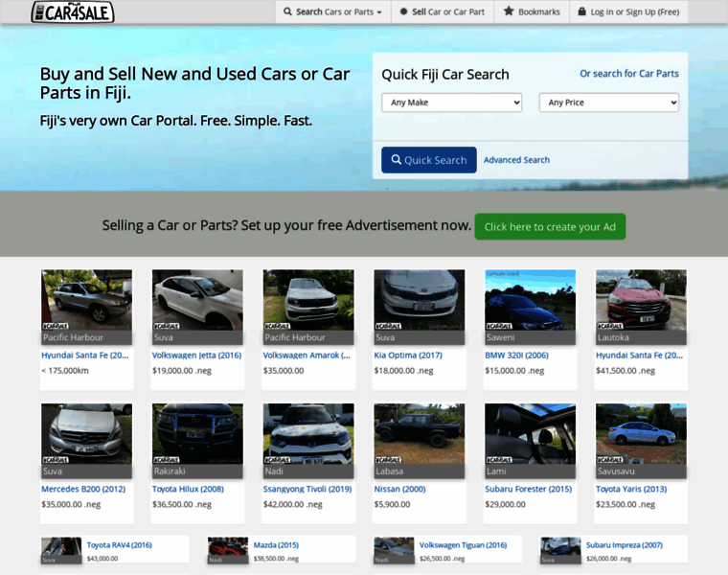Click the Quick Search button
This screenshot has width=728, height=575.
tap(429, 160)
